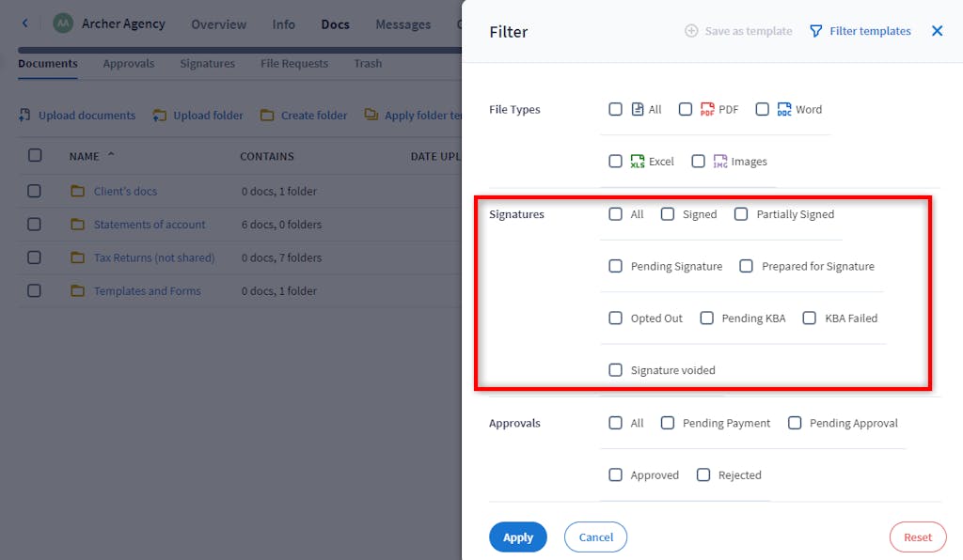Check the Approvals All checkbox

[x=615, y=423]
